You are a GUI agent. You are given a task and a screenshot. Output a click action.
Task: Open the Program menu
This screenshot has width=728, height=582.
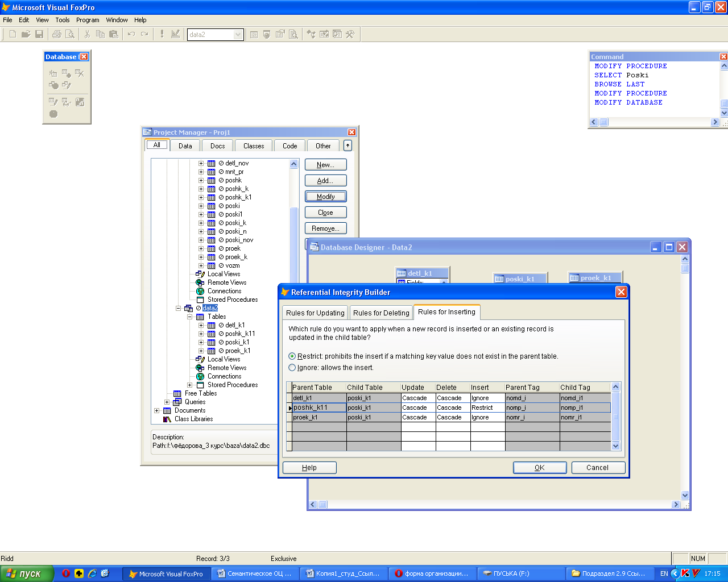point(88,20)
